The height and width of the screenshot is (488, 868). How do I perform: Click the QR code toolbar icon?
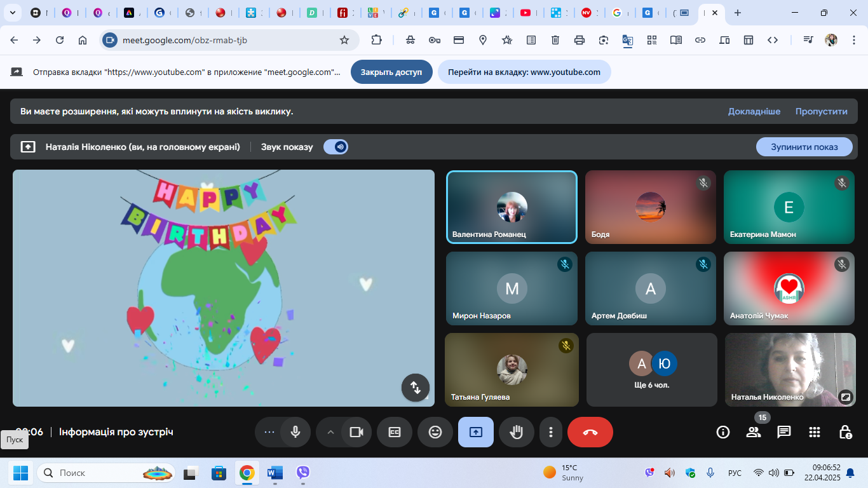[652, 40]
